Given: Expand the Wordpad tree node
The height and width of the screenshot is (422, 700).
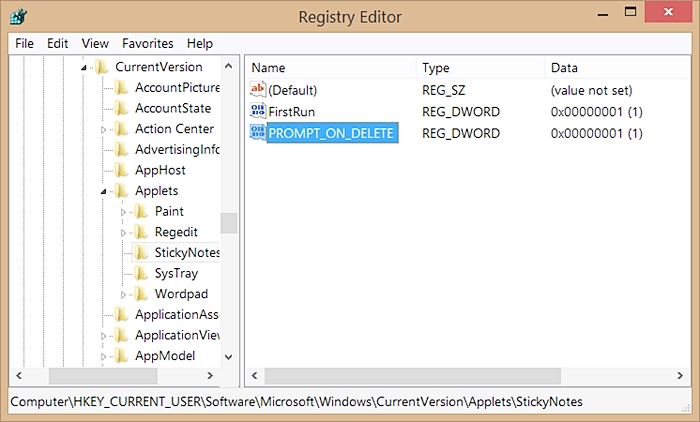Looking at the screenshot, I should (x=123, y=295).
